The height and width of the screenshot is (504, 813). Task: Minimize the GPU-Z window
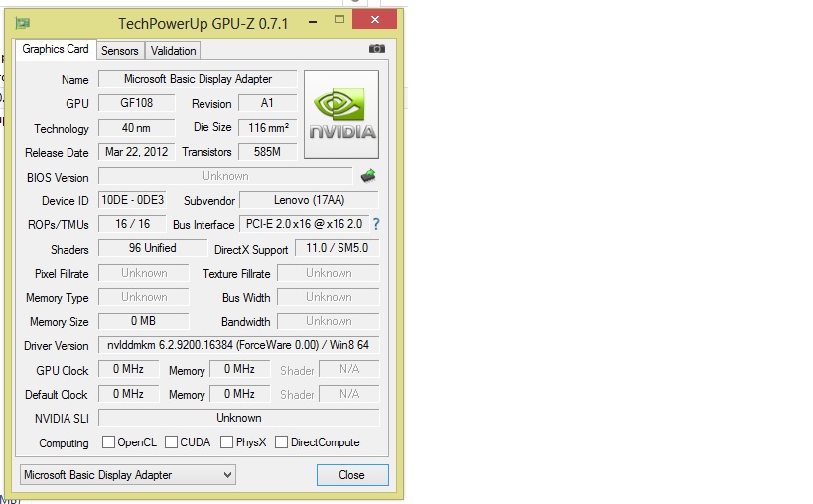pyautogui.click(x=313, y=22)
